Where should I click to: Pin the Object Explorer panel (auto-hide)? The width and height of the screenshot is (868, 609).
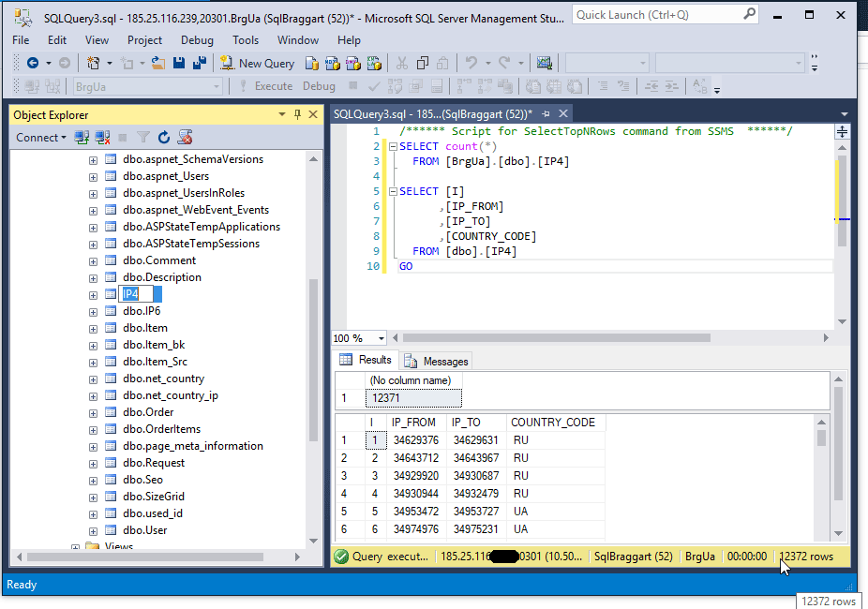pos(298,114)
